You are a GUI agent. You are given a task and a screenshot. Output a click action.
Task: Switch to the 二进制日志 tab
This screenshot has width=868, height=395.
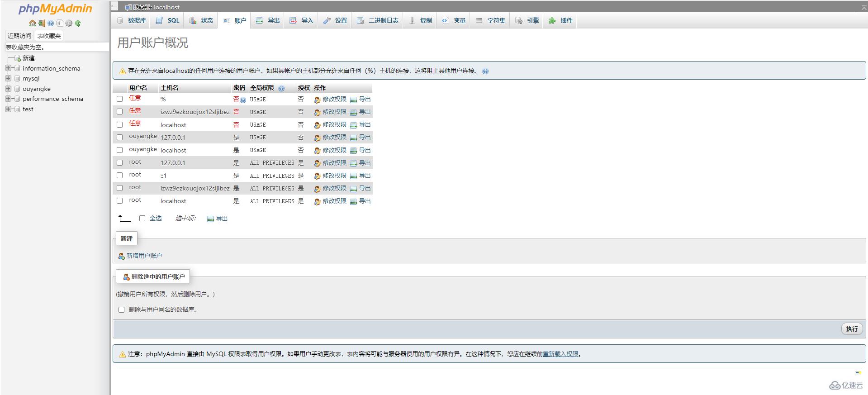tap(378, 20)
